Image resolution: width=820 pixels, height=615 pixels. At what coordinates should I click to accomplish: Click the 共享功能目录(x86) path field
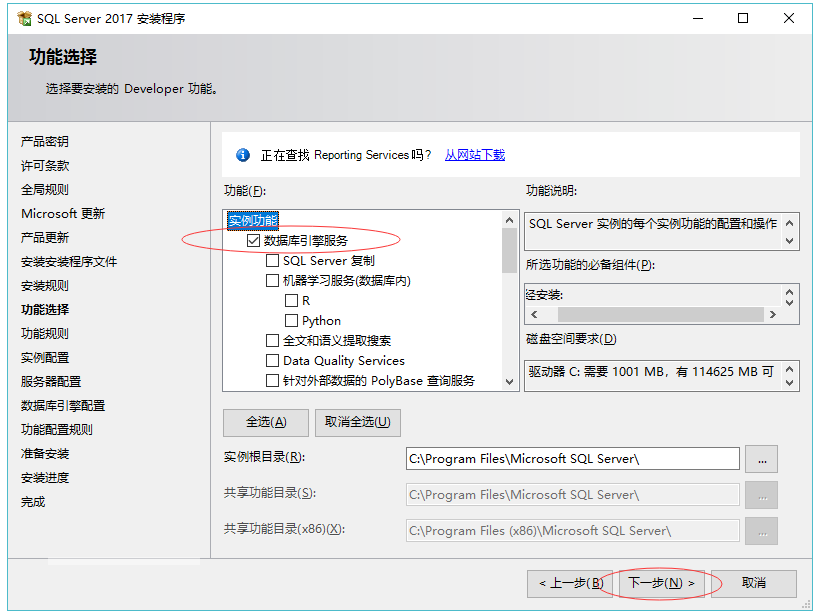[x=573, y=531]
